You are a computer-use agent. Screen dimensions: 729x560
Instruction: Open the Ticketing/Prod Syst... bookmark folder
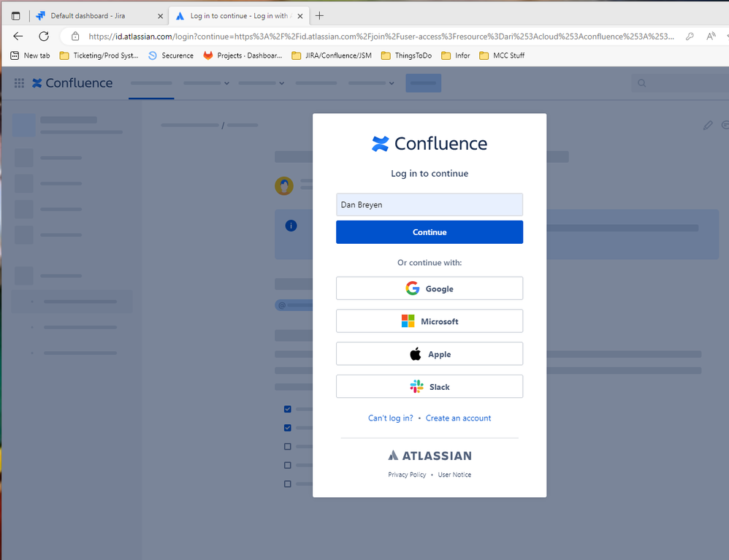pyautogui.click(x=99, y=55)
